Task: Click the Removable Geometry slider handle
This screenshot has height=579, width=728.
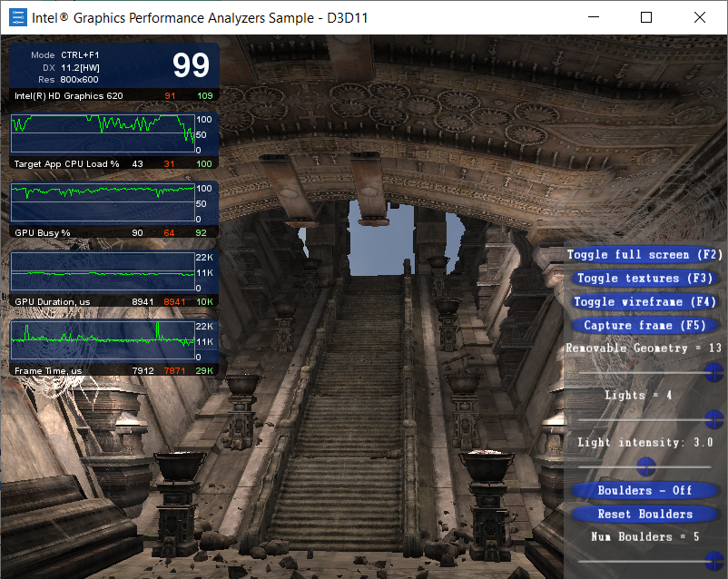Action: pos(714,371)
